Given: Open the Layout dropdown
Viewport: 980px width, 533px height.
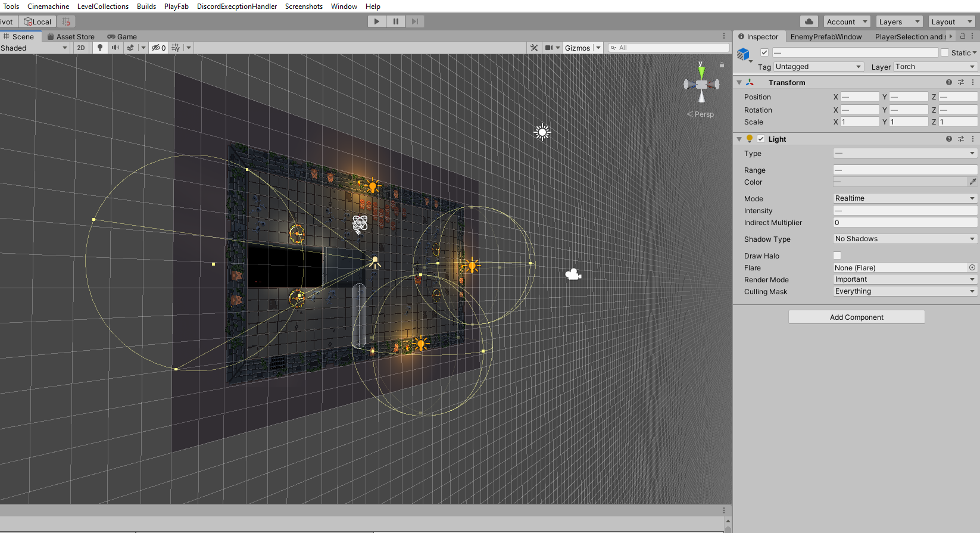Looking at the screenshot, I should click(x=951, y=21).
